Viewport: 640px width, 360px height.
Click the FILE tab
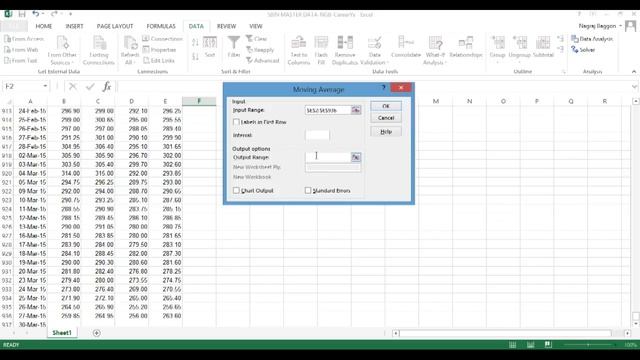pos(13,26)
